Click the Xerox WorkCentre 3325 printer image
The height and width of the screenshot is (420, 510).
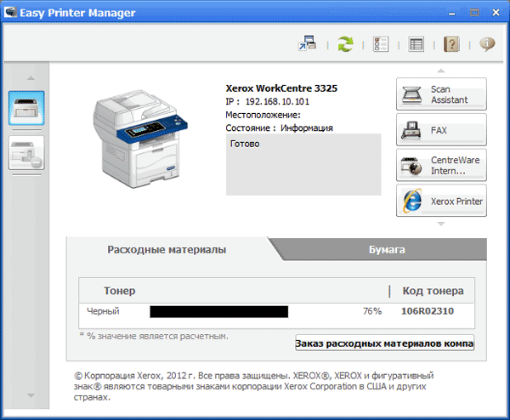pos(140,139)
